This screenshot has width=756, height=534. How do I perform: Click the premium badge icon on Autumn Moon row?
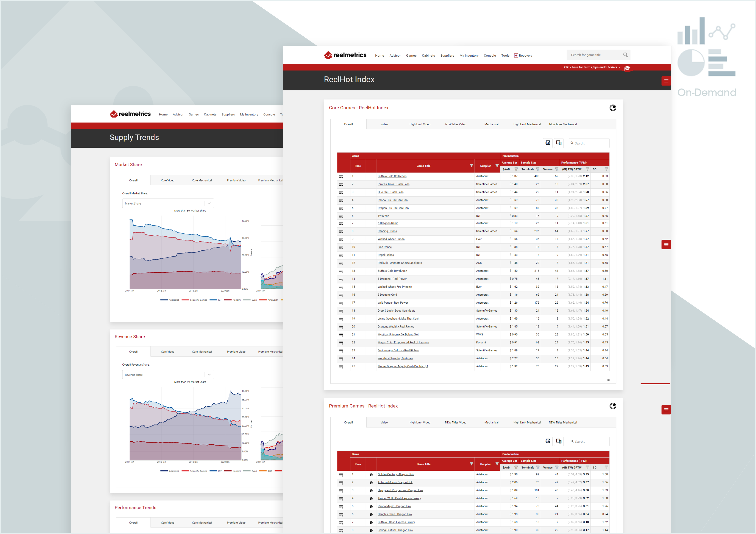(x=371, y=483)
